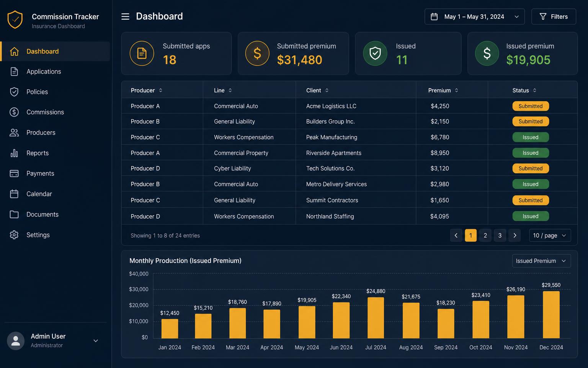Screen dimensions: 588x368
Task: Open Dashboard in the sidebar
Action: pos(55,51)
